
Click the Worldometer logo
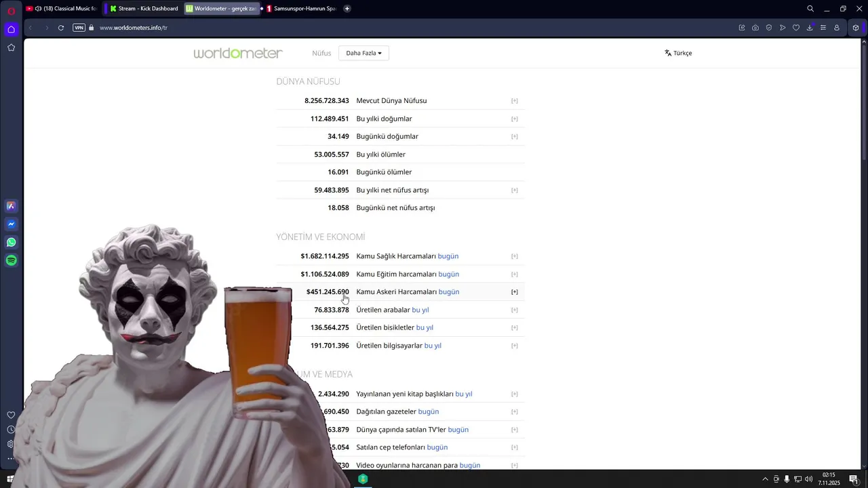(238, 53)
